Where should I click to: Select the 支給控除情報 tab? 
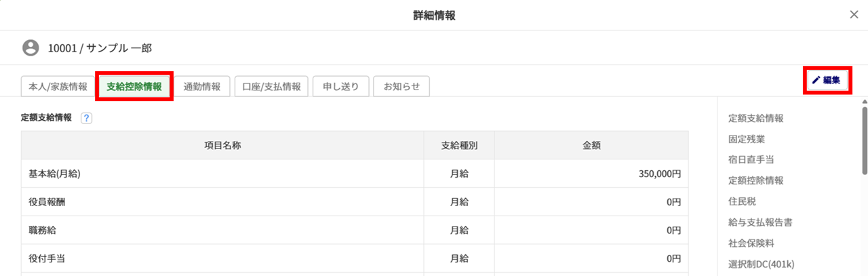134,87
